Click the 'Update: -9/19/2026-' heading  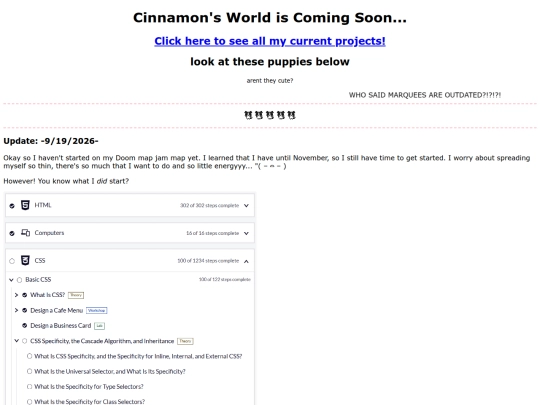pos(51,141)
